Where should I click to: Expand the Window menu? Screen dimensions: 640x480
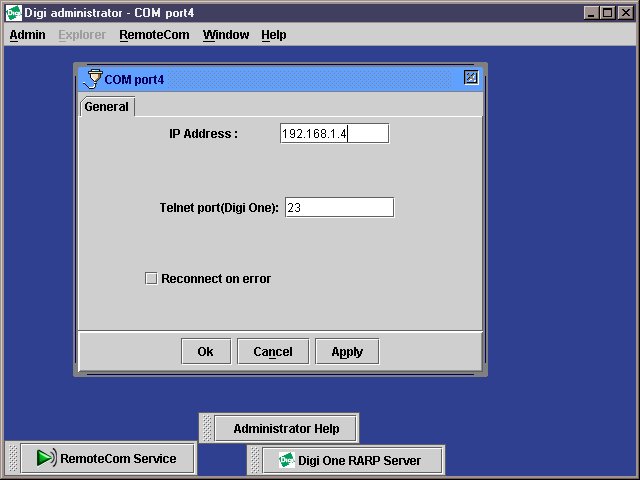click(x=226, y=35)
